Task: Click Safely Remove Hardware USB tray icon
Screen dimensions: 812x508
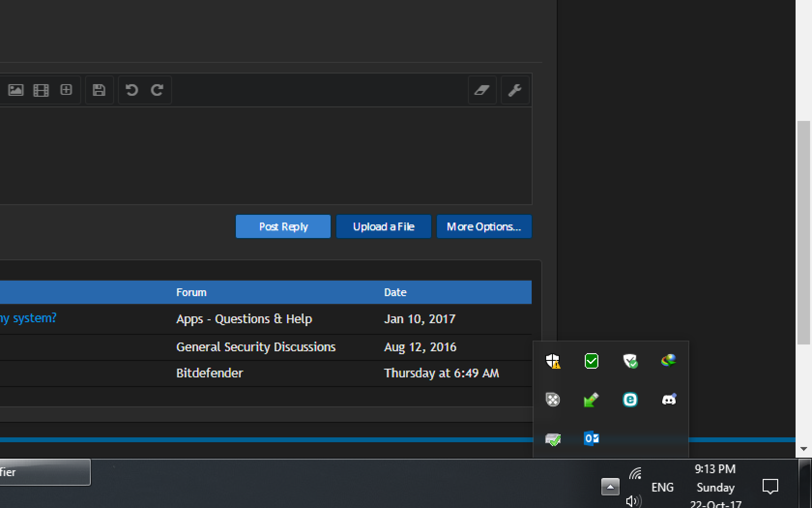Action: [x=592, y=400]
